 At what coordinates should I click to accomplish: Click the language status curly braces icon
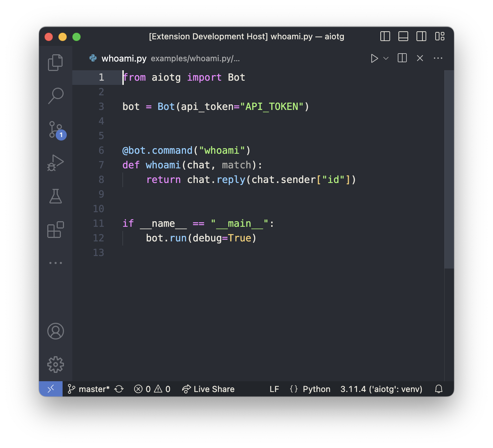coord(294,389)
